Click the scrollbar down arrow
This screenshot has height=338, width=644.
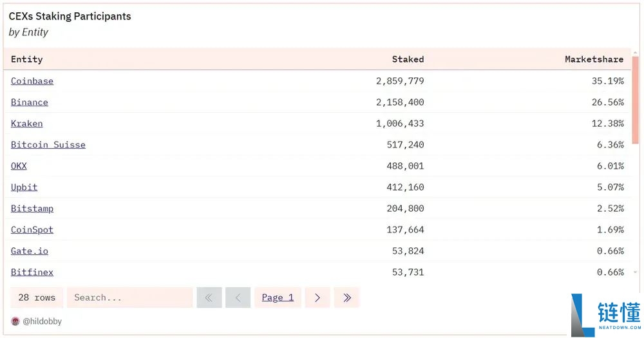[636, 272]
